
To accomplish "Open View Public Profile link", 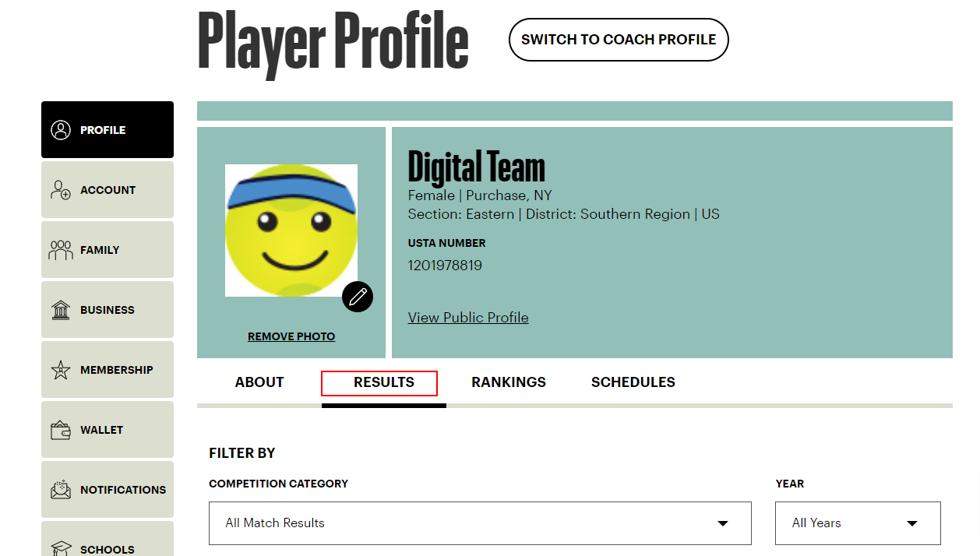I will (467, 317).
